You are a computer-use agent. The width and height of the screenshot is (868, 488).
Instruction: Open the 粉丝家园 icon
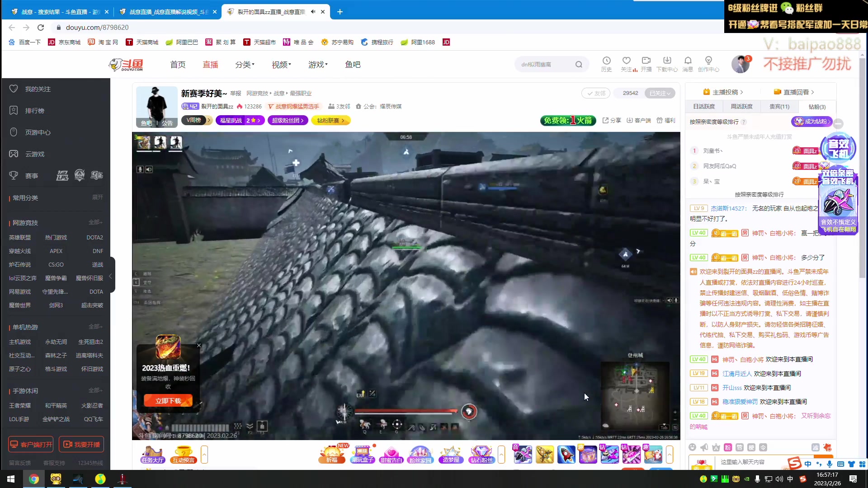tap(420, 455)
